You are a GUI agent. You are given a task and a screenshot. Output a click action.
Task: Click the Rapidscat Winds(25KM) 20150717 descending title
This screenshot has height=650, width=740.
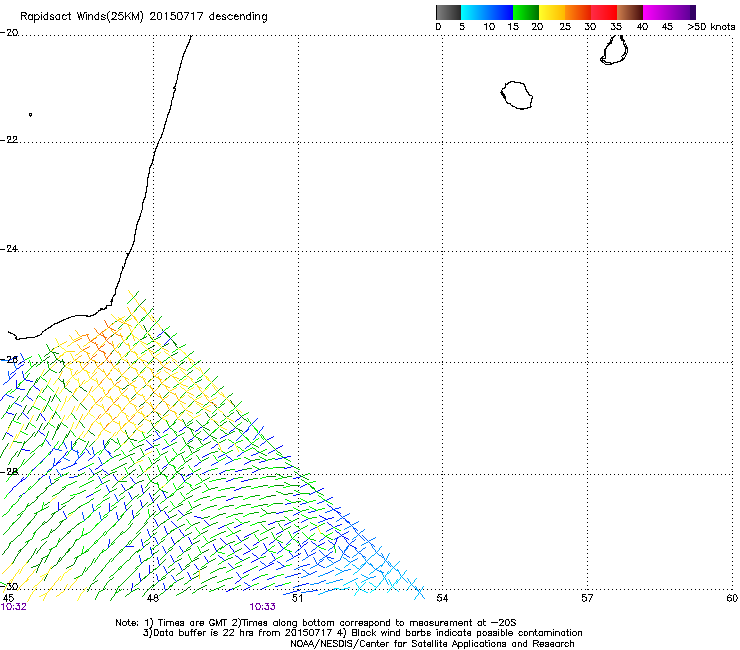143,17
